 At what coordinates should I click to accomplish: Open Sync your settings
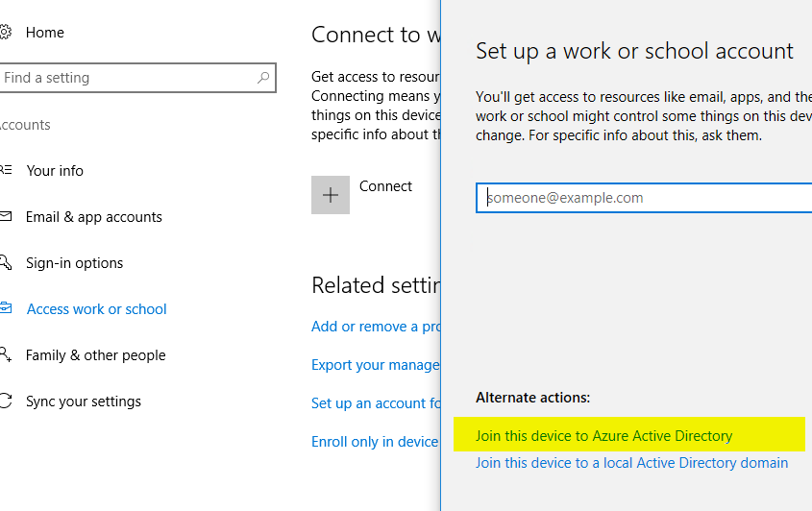pos(84,401)
